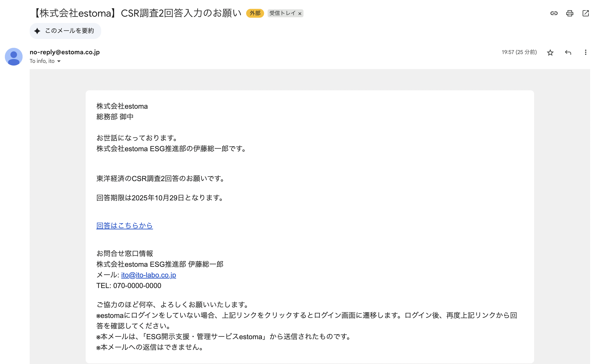The width and height of the screenshot is (595, 364).
Task: Click the このメールを要約 button
Action: coord(69,31)
